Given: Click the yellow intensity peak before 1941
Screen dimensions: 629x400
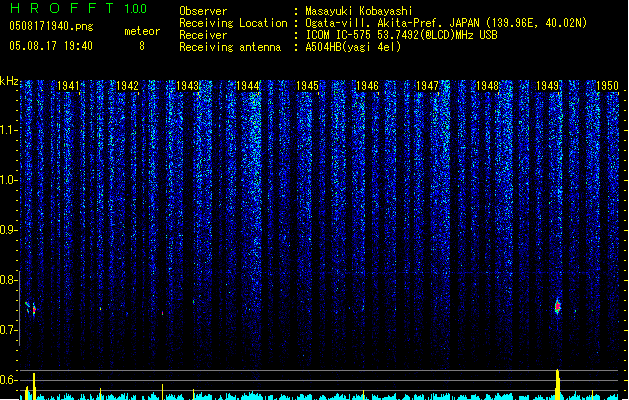Looking at the screenshot, I should tap(34, 386).
